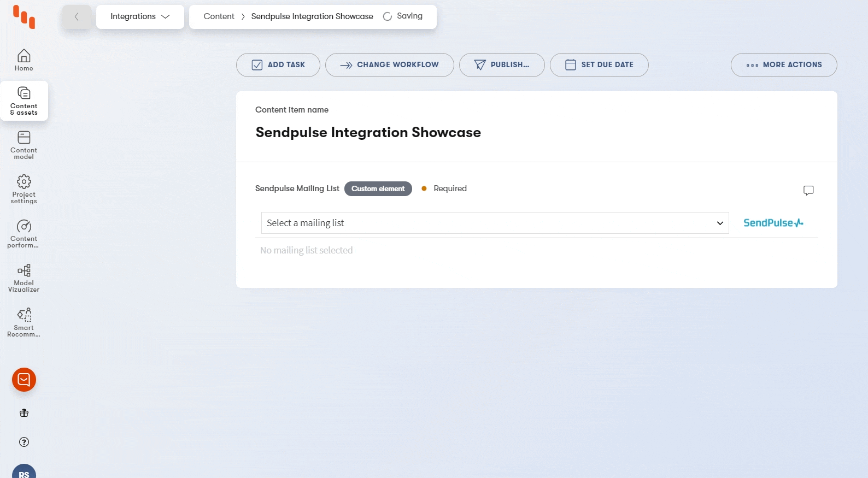Open the Integrations project dropdown
Screen dimensions: 868x478
click(x=140, y=17)
